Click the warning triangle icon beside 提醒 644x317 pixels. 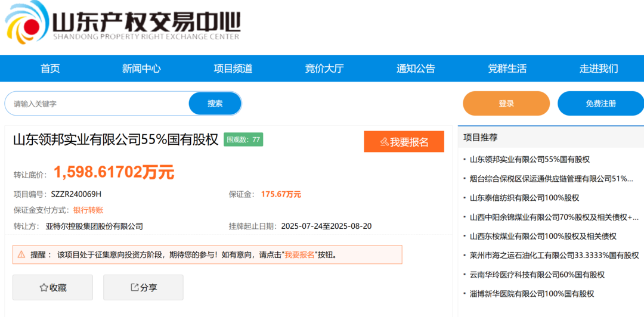[x=21, y=254]
